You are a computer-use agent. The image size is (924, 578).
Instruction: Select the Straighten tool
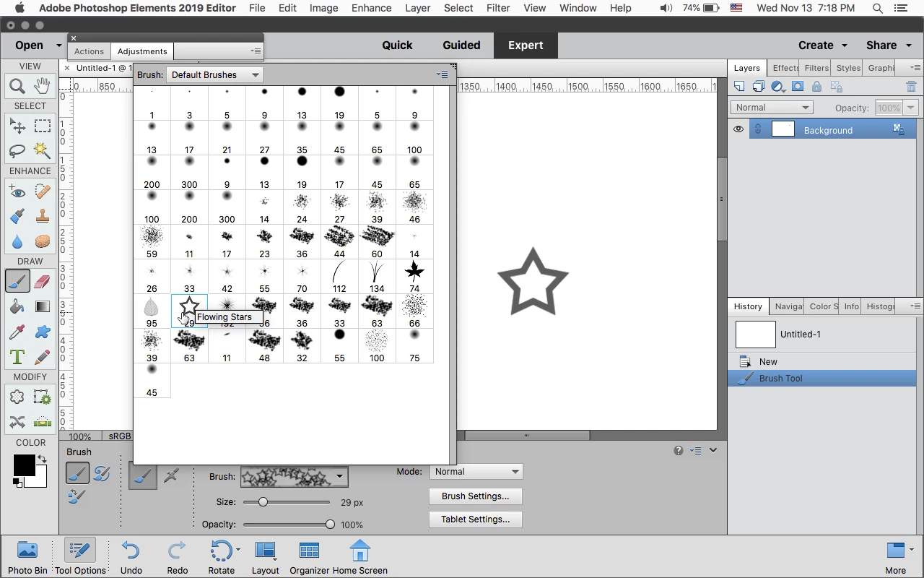click(x=43, y=421)
